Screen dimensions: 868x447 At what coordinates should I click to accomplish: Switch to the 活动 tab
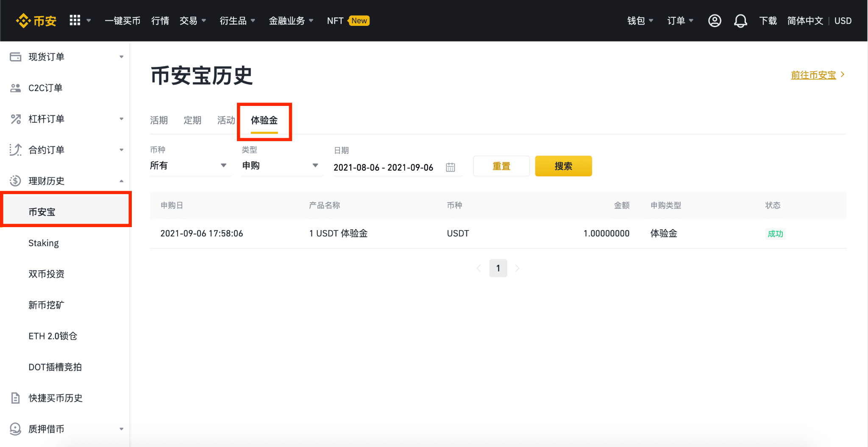226,120
